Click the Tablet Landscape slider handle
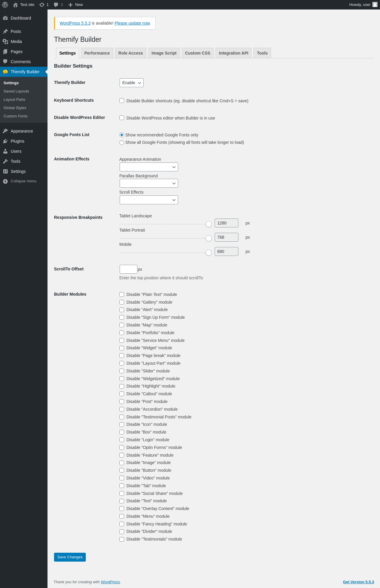This screenshot has height=588, width=380. (209, 224)
